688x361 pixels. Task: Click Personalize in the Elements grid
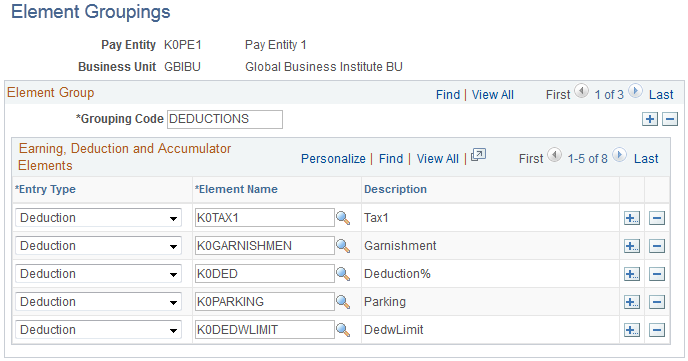(x=333, y=159)
